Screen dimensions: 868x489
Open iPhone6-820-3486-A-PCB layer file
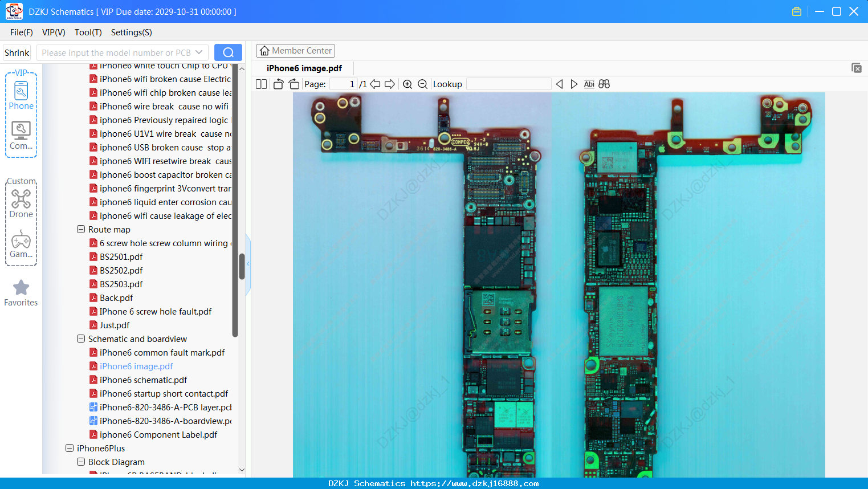(x=161, y=407)
